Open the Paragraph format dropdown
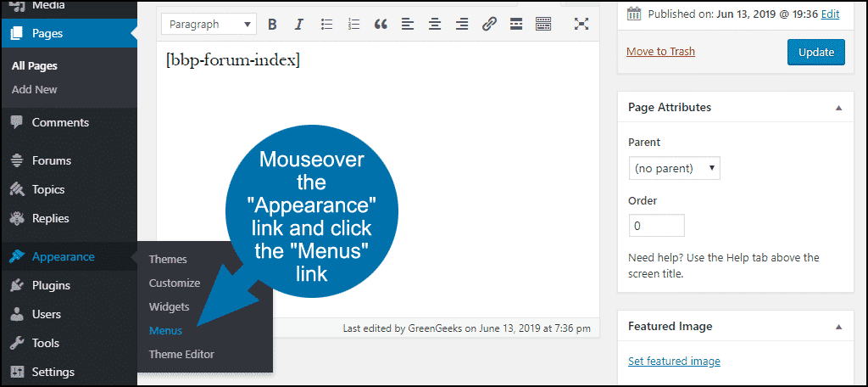The image size is (868, 387). coord(209,25)
